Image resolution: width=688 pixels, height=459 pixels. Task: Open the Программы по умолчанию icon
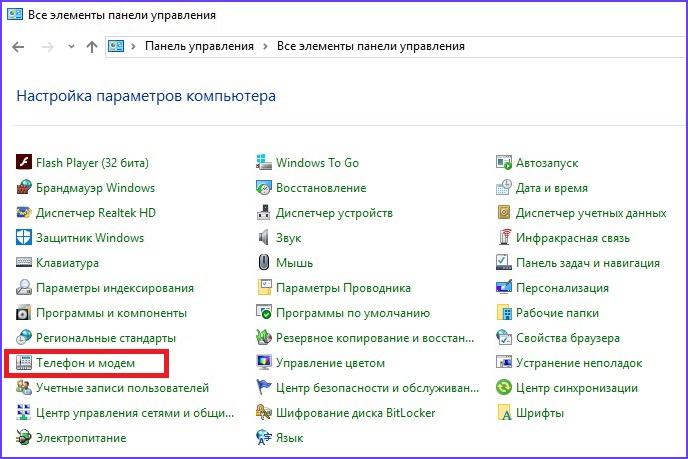point(264,312)
